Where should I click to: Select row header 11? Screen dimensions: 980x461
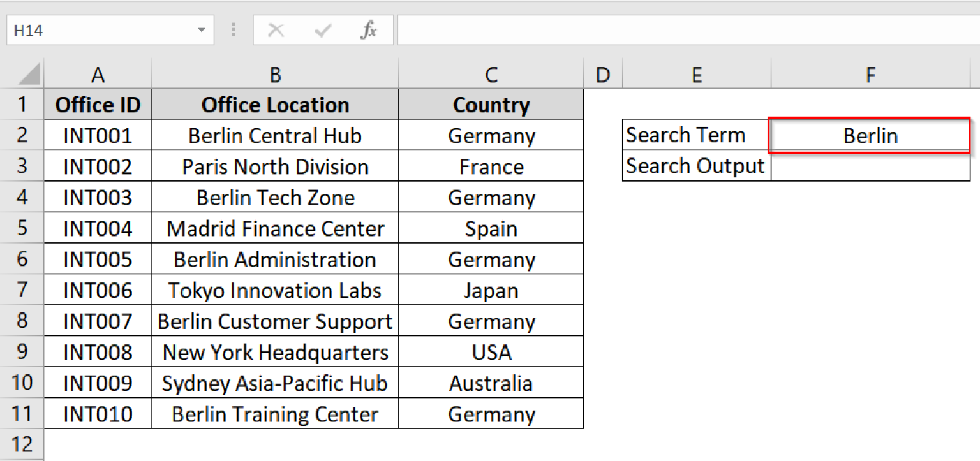[x=22, y=413]
